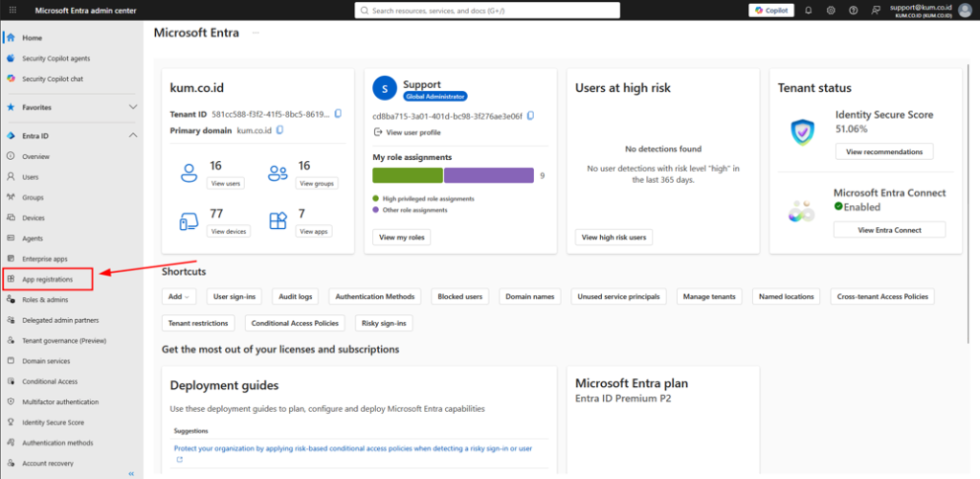
Task: Open Tenant restrictions shortcut
Action: (198, 323)
